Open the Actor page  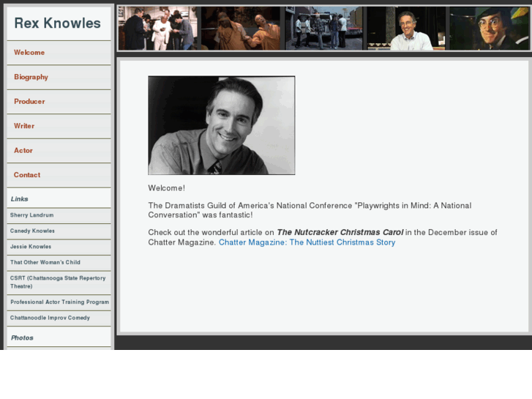(59, 150)
